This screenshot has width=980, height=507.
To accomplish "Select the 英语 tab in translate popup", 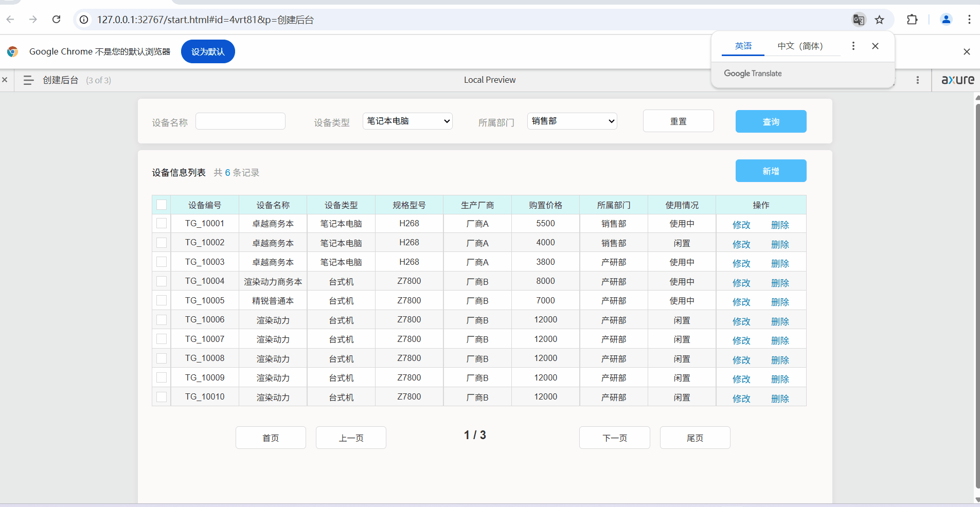I will pyautogui.click(x=743, y=46).
